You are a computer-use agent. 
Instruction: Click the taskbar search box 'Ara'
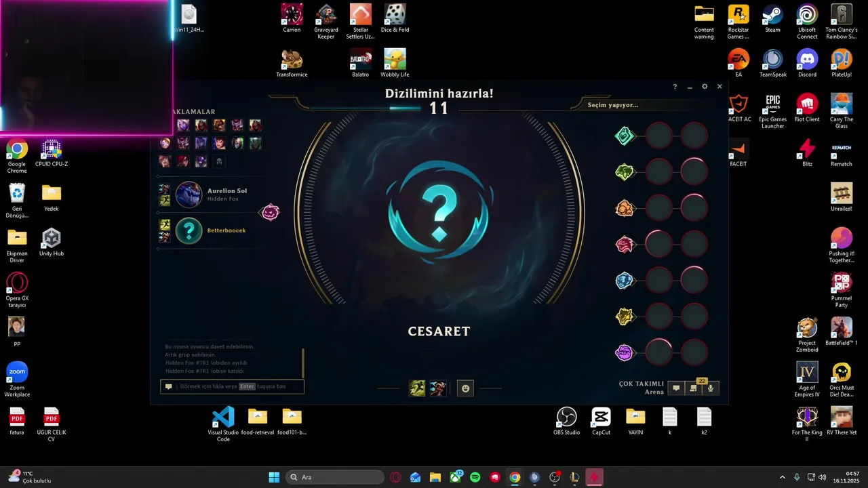coord(334,477)
